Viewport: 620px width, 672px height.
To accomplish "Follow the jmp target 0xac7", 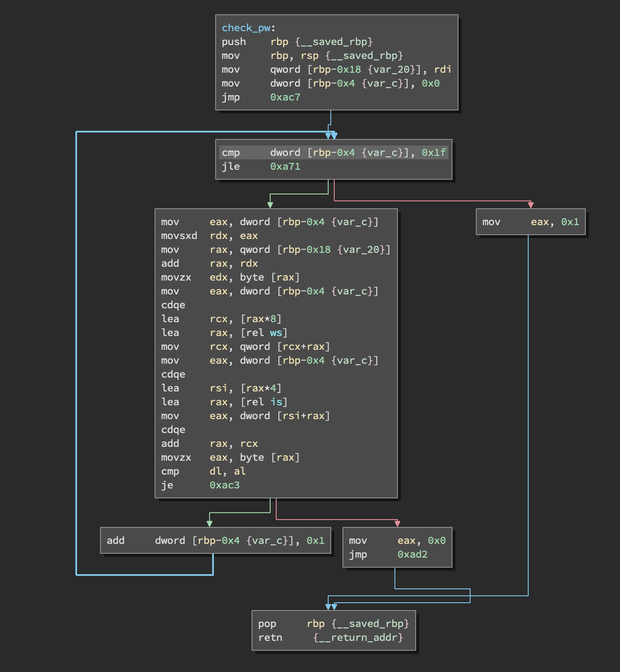I will pyautogui.click(x=285, y=97).
